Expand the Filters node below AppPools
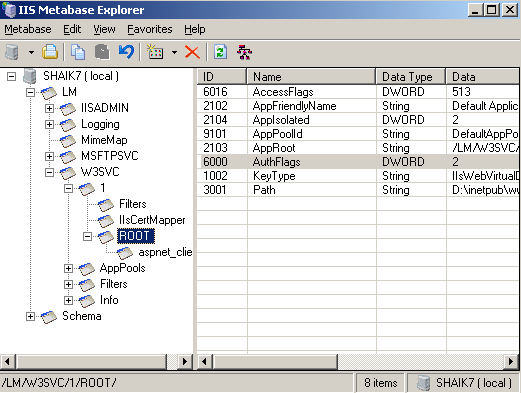Viewport: 521px width, 393px height. [68, 284]
